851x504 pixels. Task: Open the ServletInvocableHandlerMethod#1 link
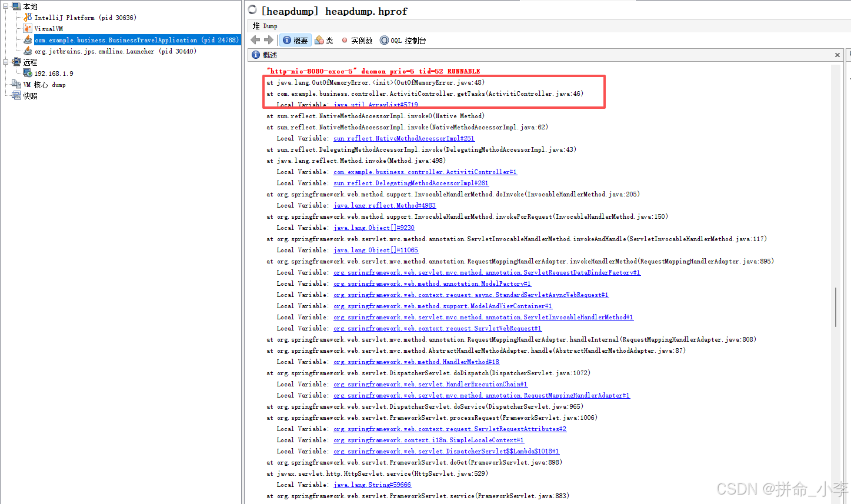[483, 317]
